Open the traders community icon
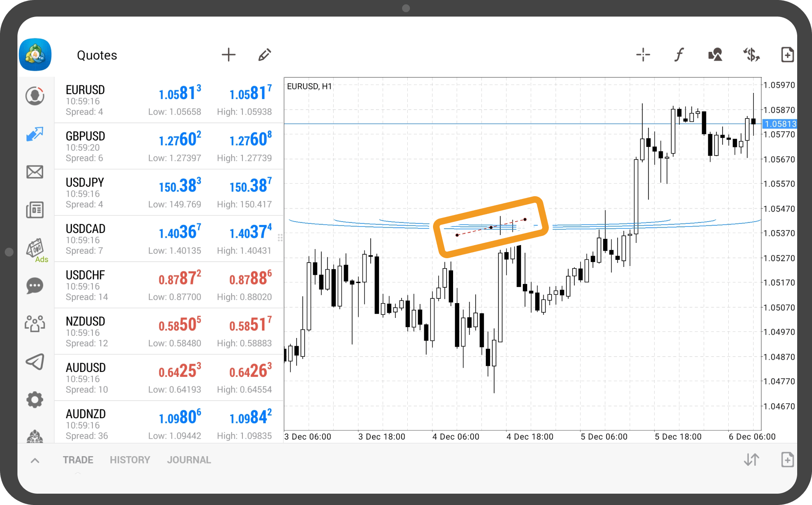Screen dimensions: 812x505 coord(35,324)
